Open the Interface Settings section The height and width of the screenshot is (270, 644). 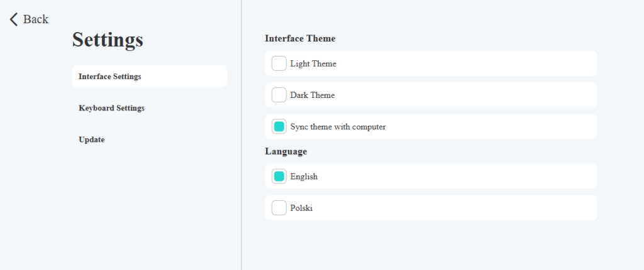tap(110, 77)
